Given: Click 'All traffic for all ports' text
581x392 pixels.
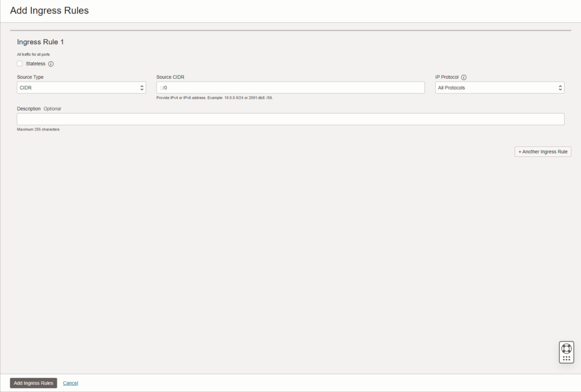Looking at the screenshot, I should pyautogui.click(x=33, y=54).
